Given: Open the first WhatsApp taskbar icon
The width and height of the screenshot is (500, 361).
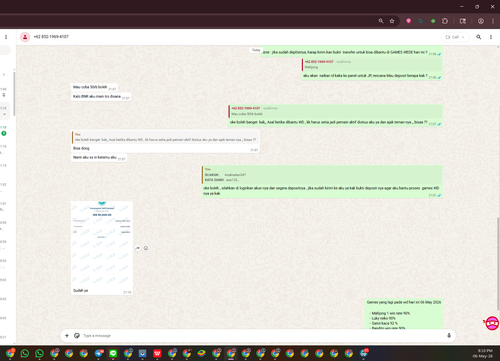Looking at the screenshot, I should click(x=25, y=353).
